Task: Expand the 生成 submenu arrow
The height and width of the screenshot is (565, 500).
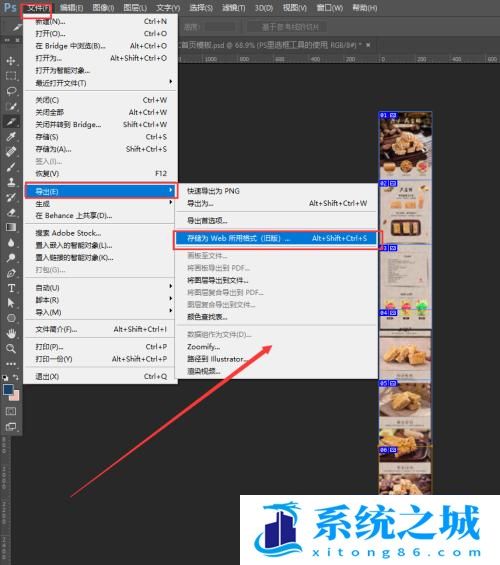Action: 171,203
